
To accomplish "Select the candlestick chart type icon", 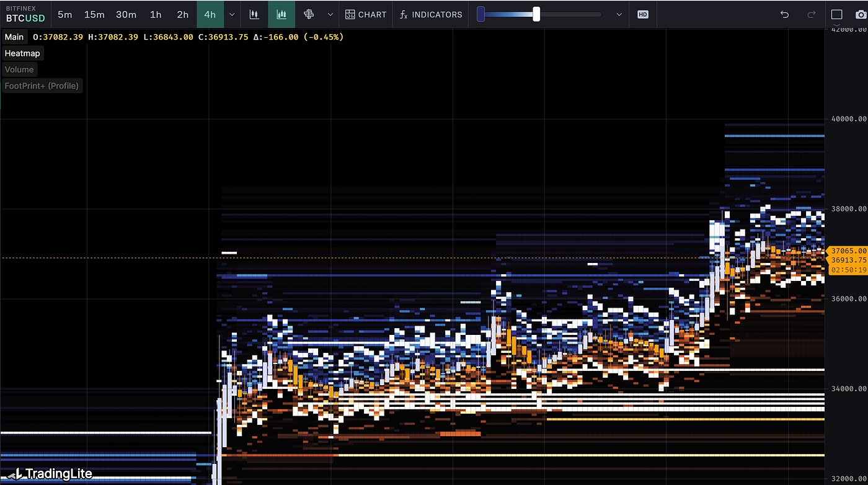I will [x=254, y=14].
